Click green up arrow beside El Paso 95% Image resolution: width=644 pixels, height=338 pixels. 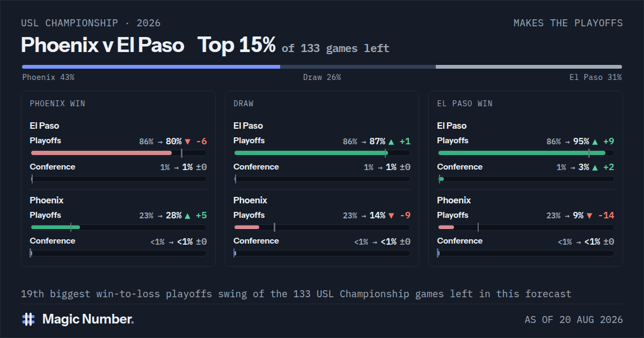(x=595, y=142)
